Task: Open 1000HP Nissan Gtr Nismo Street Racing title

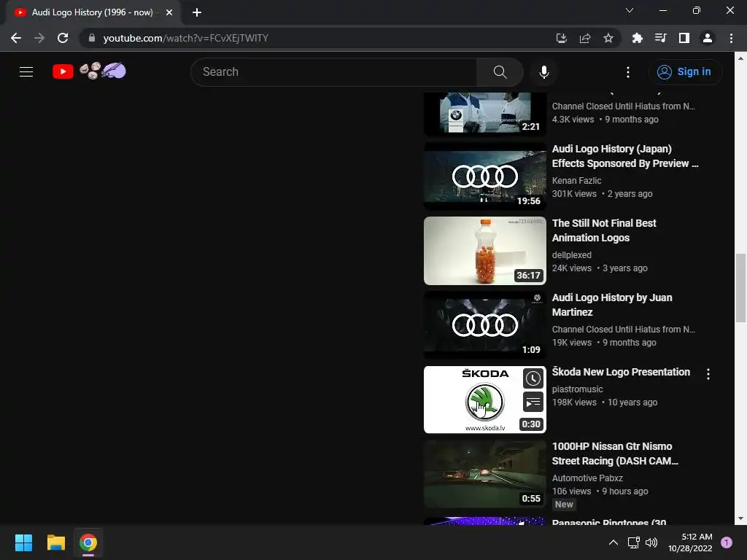Action: [x=614, y=454]
